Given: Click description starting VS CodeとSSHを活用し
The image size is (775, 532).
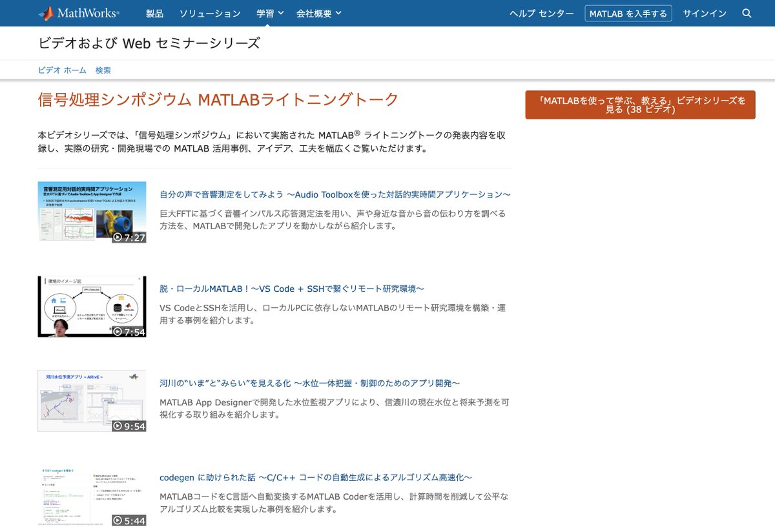Looking at the screenshot, I should pyautogui.click(x=333, y=314).
